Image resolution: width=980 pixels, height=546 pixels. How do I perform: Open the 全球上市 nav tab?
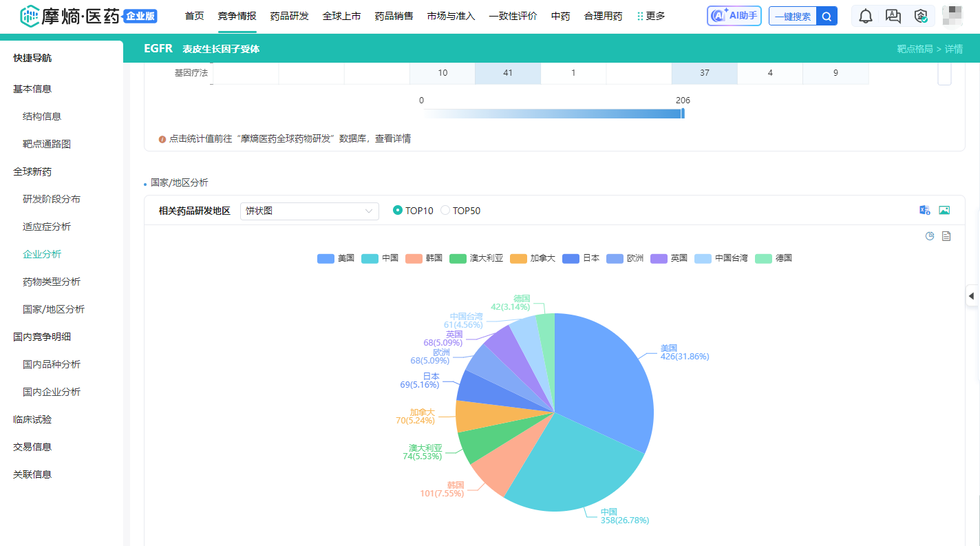pyautogui.click(x=342, y=16)
